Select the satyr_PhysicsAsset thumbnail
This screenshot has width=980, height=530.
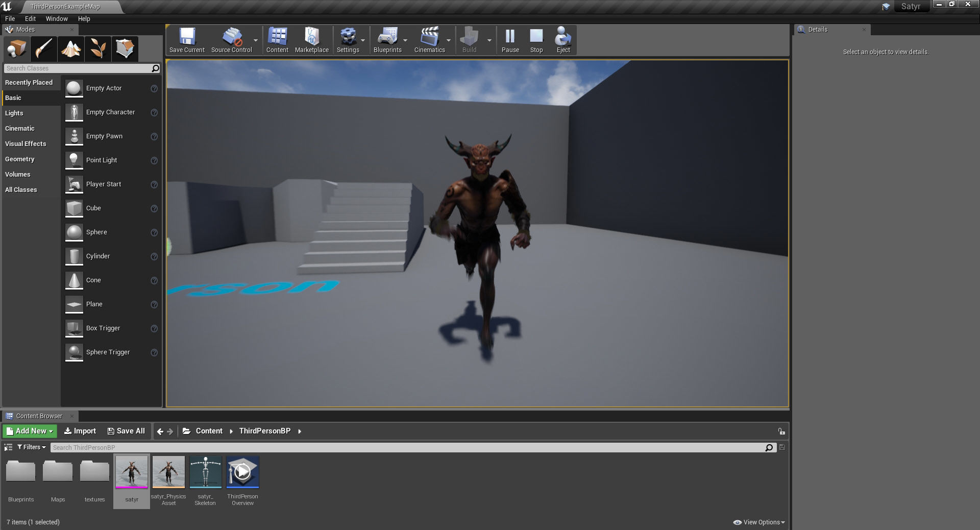168,472
